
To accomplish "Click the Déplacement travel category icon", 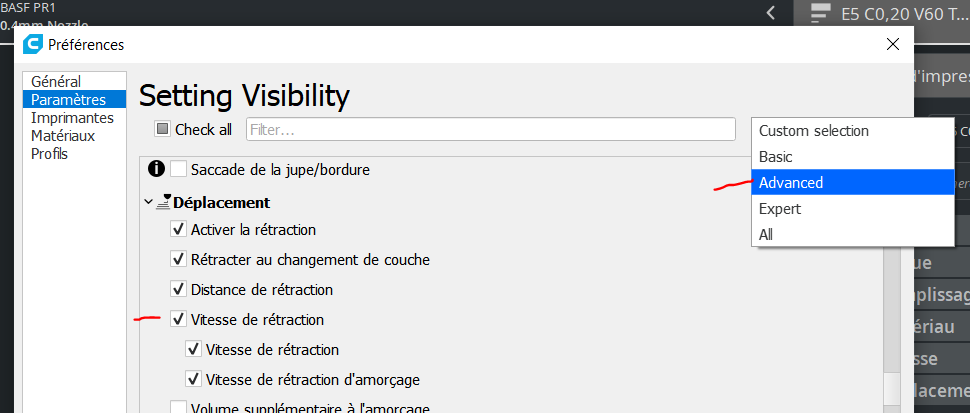I will (x=164, y=202).
